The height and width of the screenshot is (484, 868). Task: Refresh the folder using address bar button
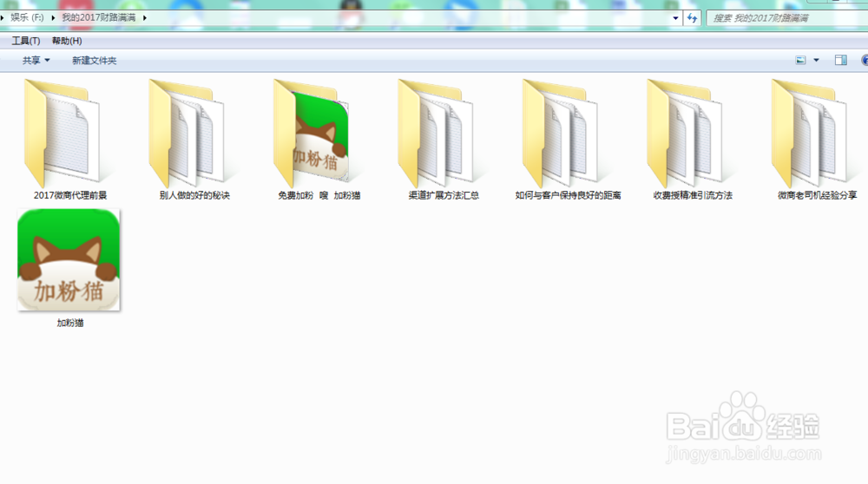[x=692, y=17]
